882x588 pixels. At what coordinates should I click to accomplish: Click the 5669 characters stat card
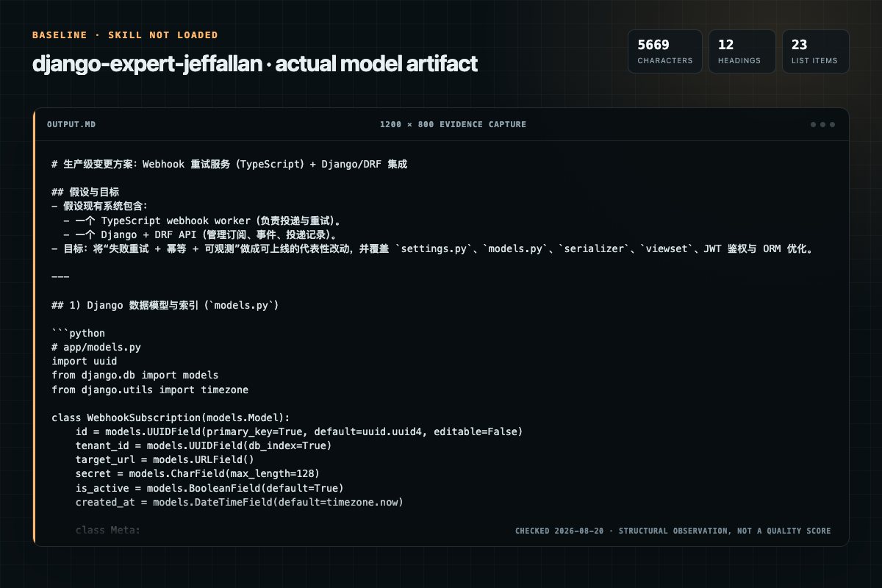coord(664,51)
